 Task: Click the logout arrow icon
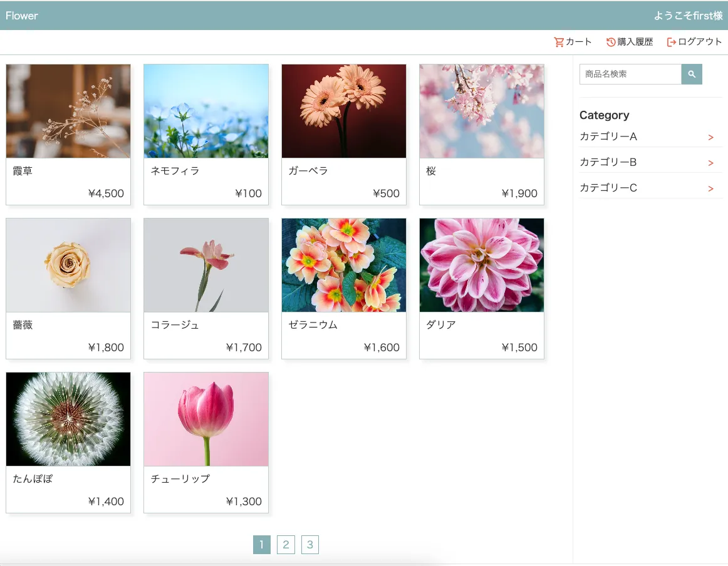[x=672, y=41]
